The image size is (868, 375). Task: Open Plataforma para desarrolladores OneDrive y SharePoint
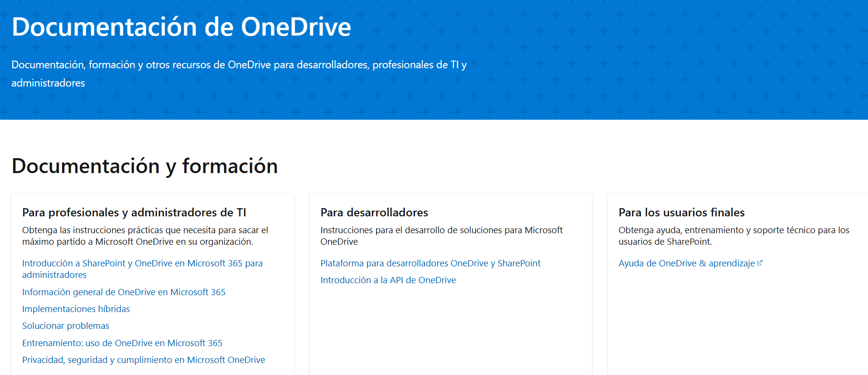(430, 263)
